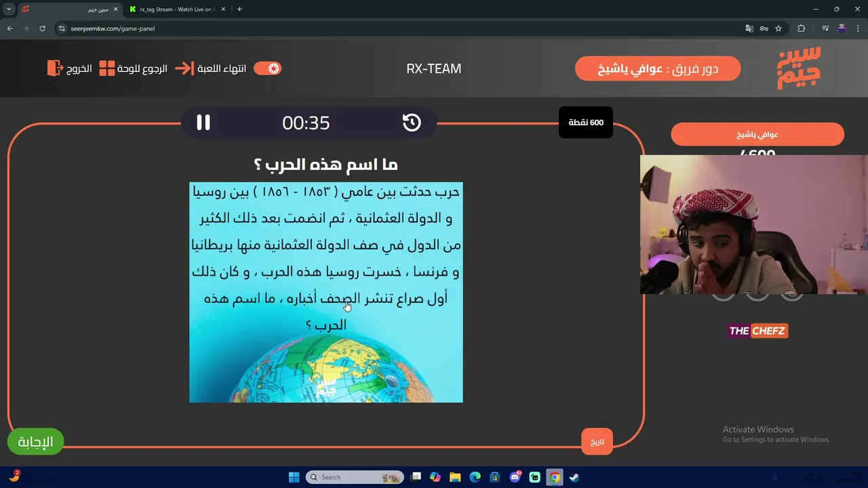868x488 pixels.
Task: Open the Chrome three-dot menu
Action: [x=857, y=28]
